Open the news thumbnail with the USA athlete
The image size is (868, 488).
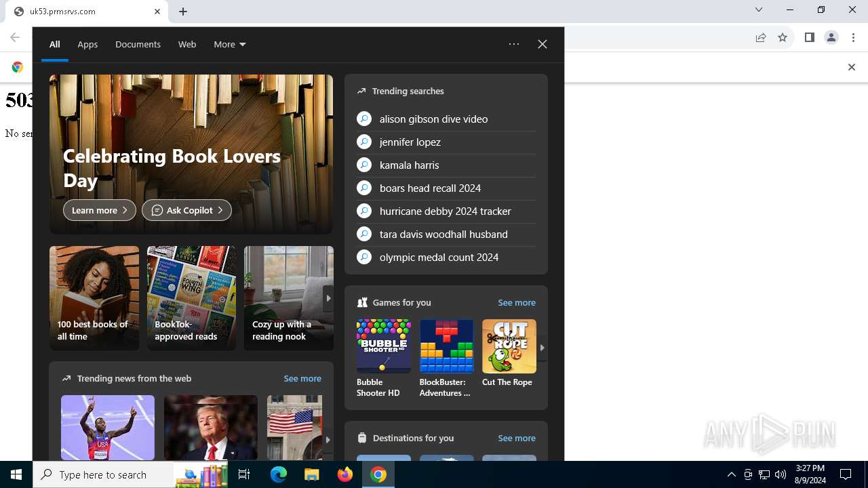pos(108,428)
